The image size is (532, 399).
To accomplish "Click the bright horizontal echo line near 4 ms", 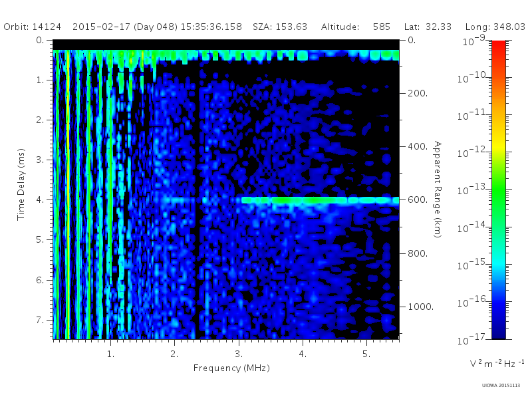I will click(x=320, y=200).
